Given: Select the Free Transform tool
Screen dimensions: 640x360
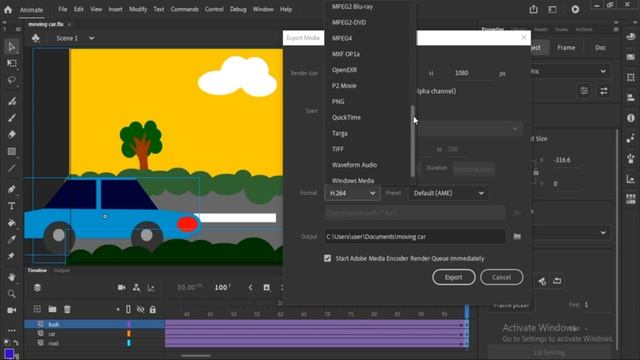Looking at the screenshot, I should click(x=11, y=63).
